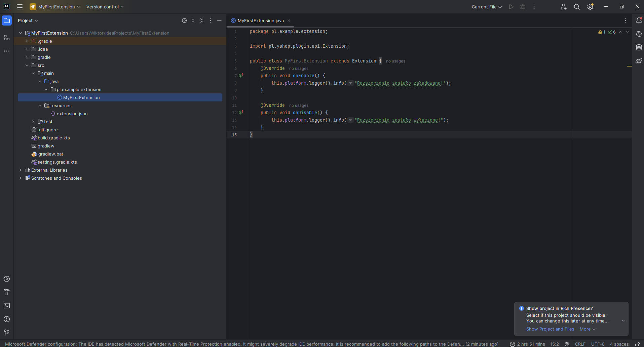The height and width of the screenshot is (347, 644).
Task: Go to next highlighted error arrow
Action: coord(628,32)
